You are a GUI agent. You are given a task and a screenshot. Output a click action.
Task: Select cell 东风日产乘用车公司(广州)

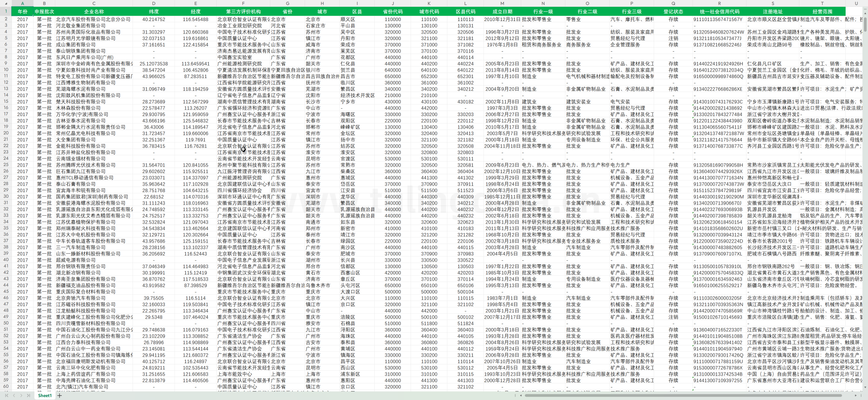(x=94, y=57)
